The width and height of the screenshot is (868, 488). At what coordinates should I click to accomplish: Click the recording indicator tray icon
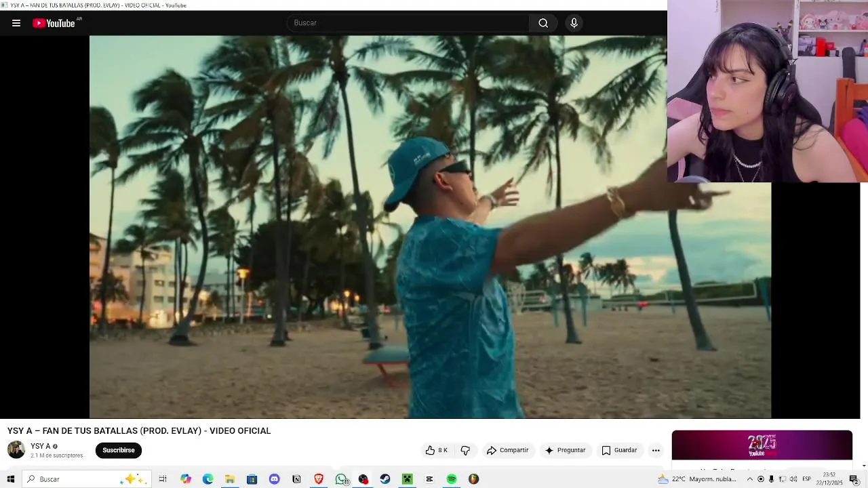point(761,479)
